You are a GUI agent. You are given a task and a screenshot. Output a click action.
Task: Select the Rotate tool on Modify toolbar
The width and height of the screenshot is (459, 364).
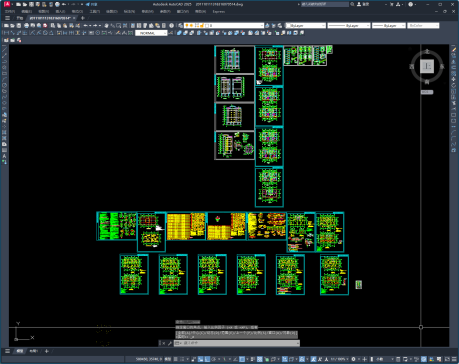pyautogui.click(x=454, y=85)
